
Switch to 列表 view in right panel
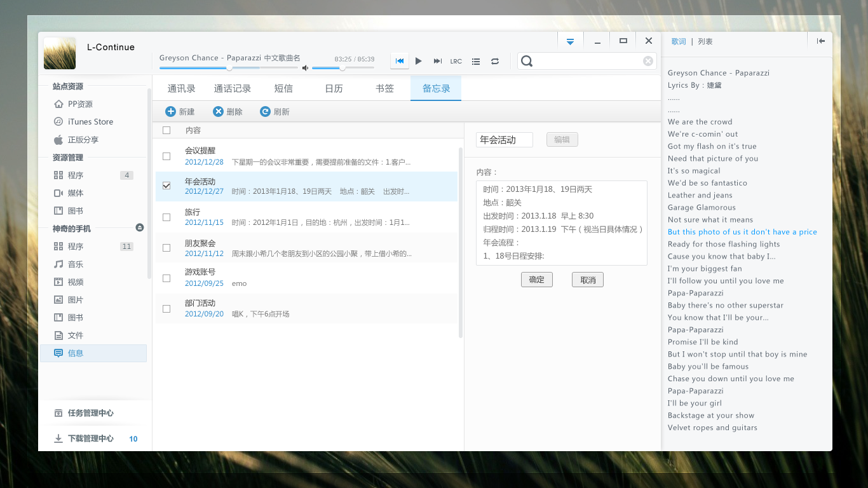(705, 41)
